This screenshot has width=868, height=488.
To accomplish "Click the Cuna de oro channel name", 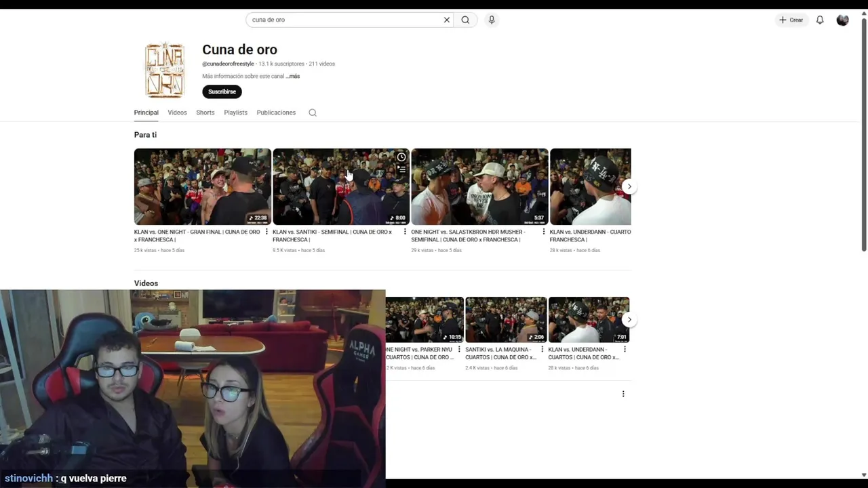I will pyautogui.click(x=239, y=49).
